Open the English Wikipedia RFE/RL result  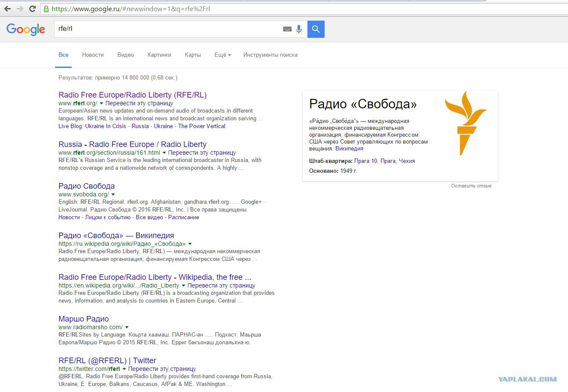(155, 277)
